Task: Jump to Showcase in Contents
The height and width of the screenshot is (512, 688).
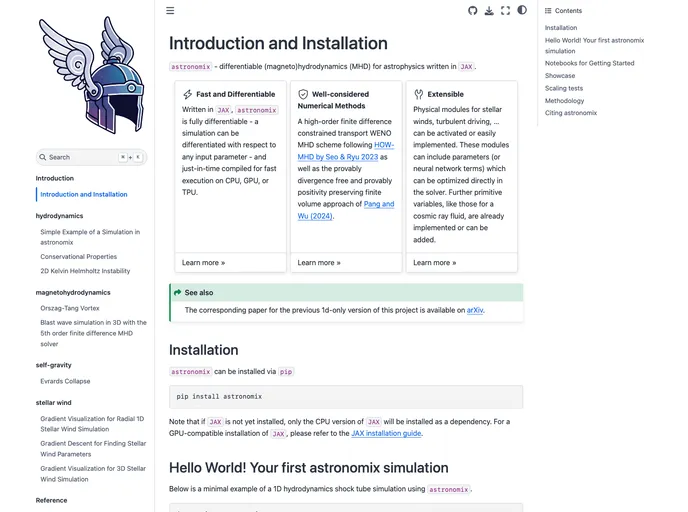Action: (560, 76)
